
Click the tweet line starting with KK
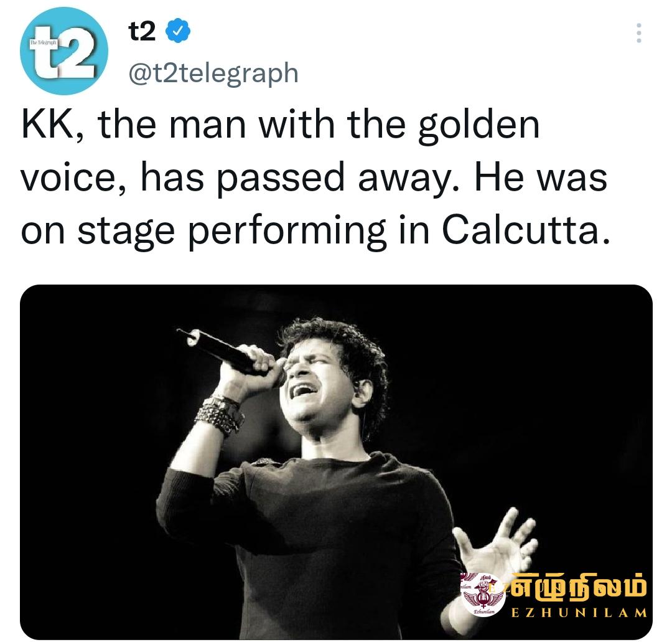pos(280,125)
